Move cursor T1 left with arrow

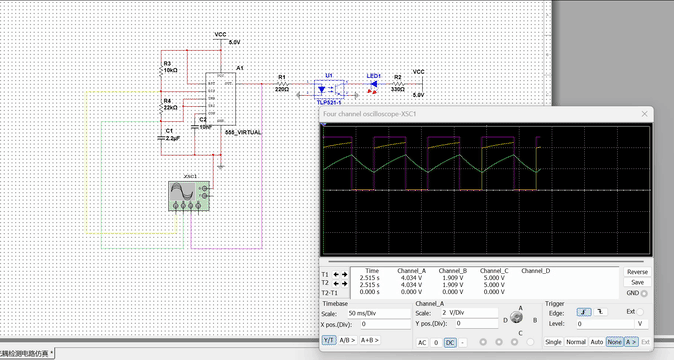[337, 275]
